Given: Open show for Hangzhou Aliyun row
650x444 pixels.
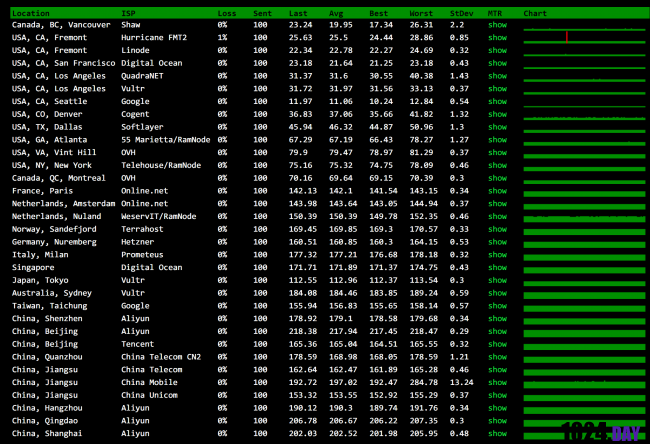Looking at the screenshot, I should [x=497, y=408].
